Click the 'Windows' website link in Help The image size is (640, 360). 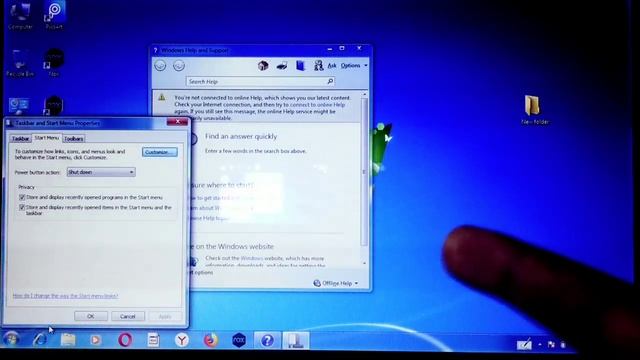(252, 258)
